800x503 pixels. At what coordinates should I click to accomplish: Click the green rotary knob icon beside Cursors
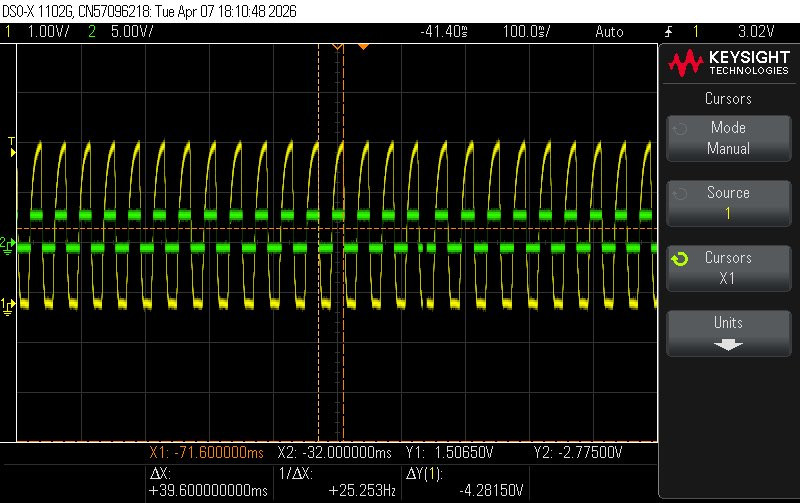(679, 259)
